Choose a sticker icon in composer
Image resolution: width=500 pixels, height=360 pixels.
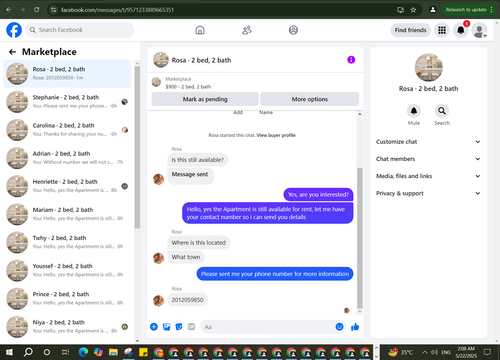point(179,327)
